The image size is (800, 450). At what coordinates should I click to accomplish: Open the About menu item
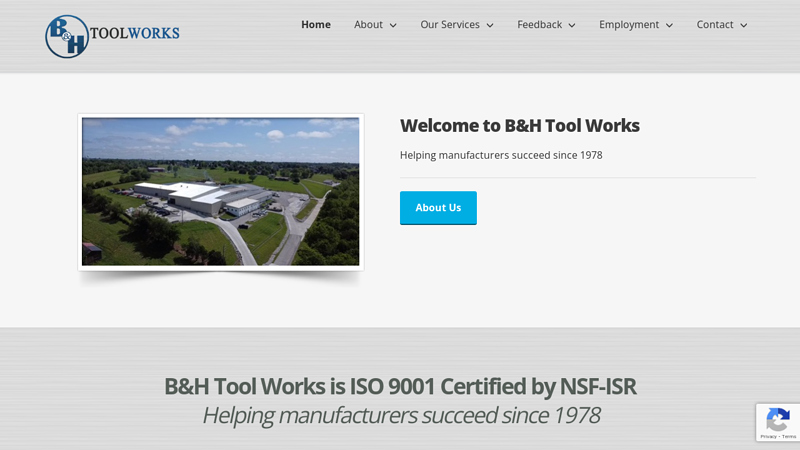[x=368, y=24]
